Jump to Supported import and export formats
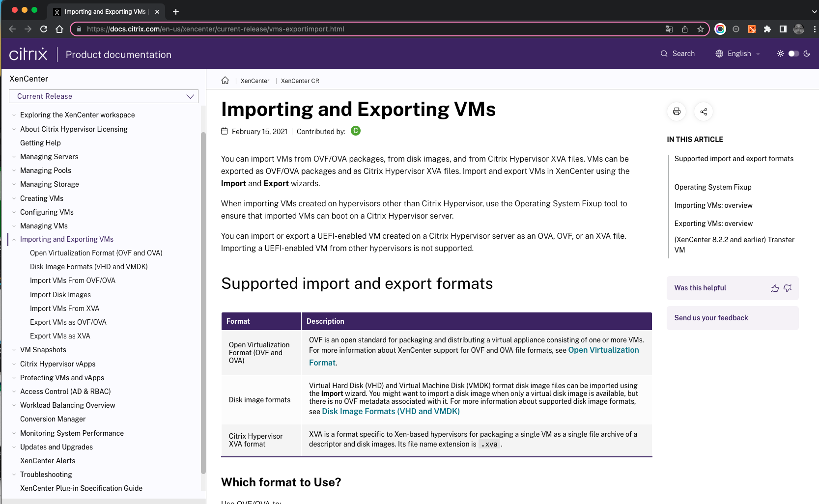 (734, 159)
